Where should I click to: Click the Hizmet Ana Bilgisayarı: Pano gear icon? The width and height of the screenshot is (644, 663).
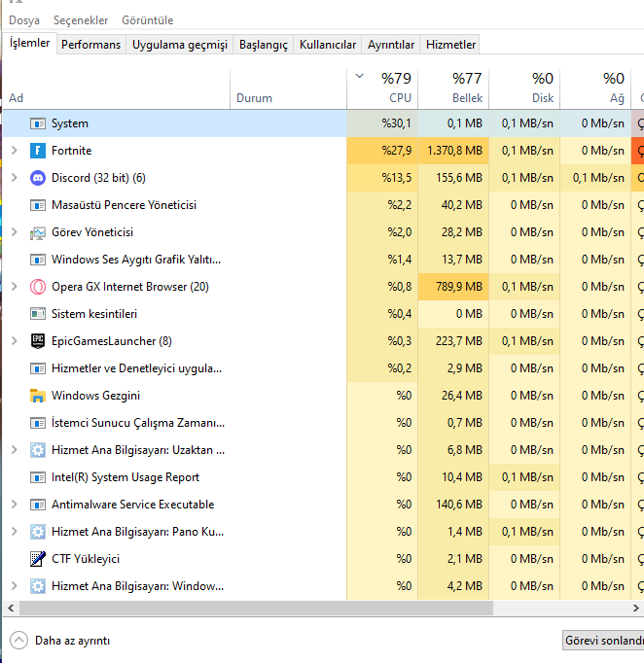[x=38, y=532]
